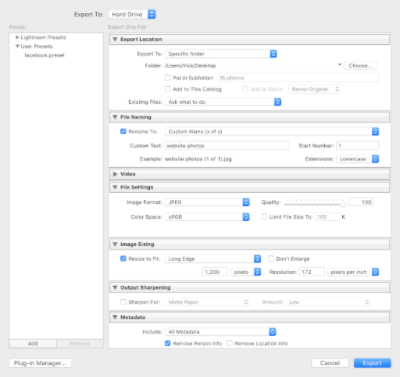Click the Resolution value field
This screenshot has width=400, height=377.
[312, 272]
